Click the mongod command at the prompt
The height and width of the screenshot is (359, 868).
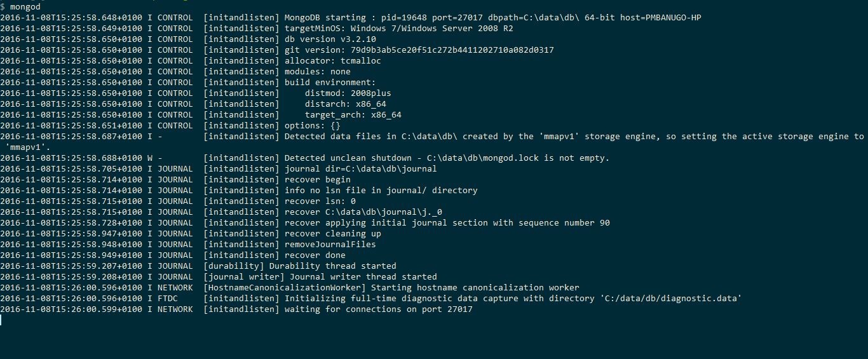pos(25,6)
